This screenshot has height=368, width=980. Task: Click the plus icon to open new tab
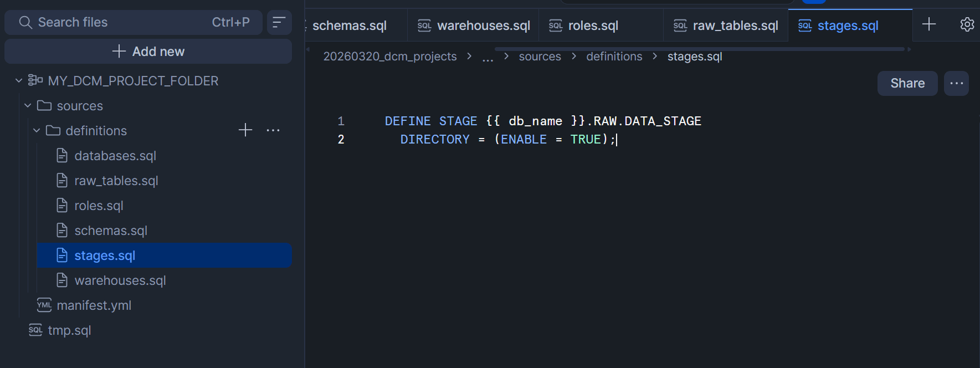[929, 24]
